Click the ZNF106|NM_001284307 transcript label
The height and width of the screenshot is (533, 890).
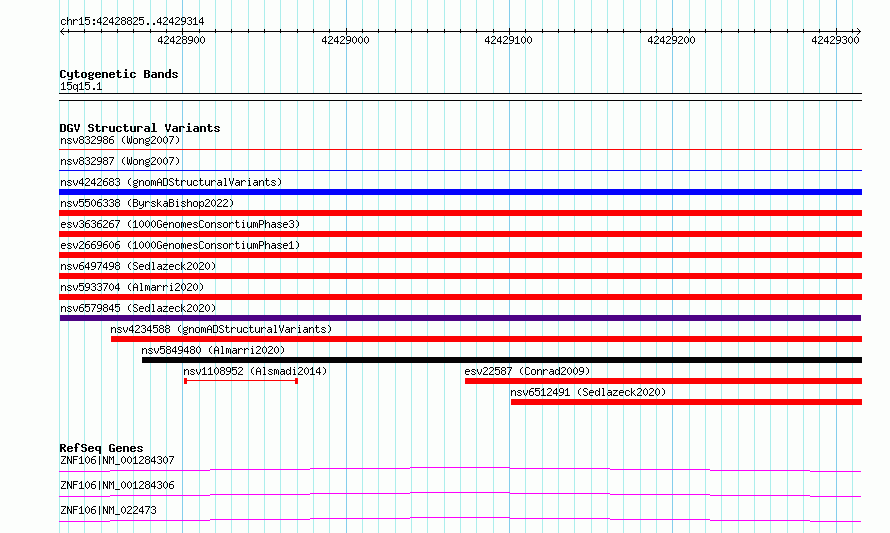pyautogui.click(x=117, y=460)
